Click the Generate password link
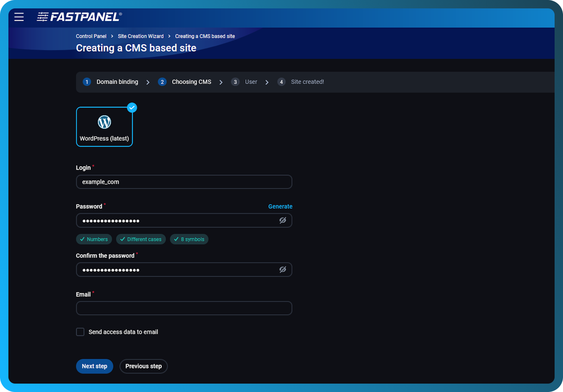Image resolution: width=563 pixels, height=392 pixels. (280, 206)
